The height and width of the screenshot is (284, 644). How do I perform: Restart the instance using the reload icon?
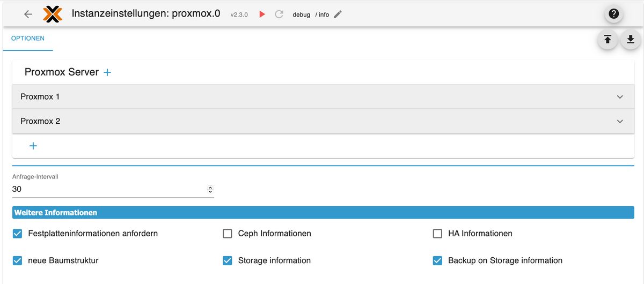pyautogui.click(x=279, y=14)
